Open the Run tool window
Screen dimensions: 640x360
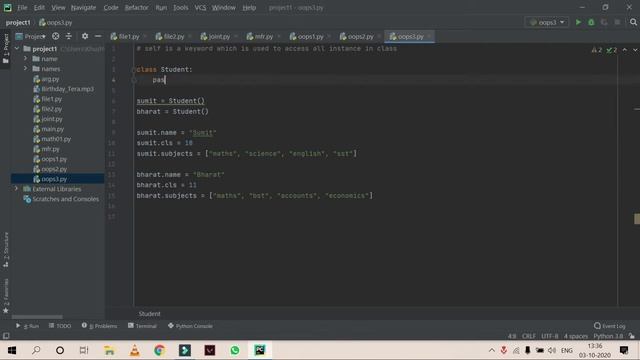point(28,326)
